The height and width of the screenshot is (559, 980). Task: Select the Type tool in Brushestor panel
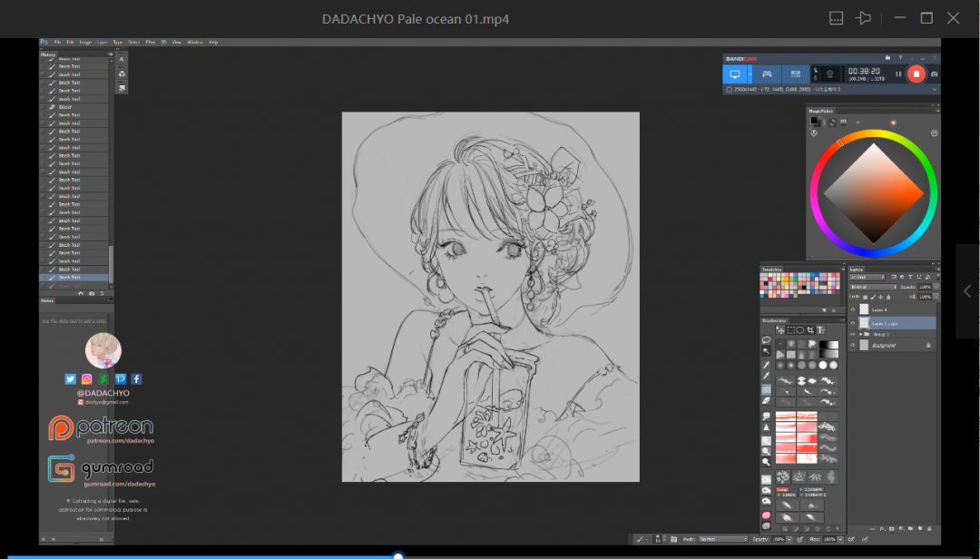(820, 330)
